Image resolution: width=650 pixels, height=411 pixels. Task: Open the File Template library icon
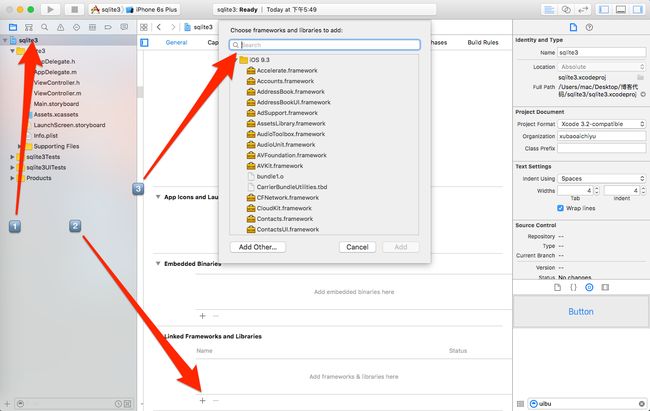tap(558, 287)
